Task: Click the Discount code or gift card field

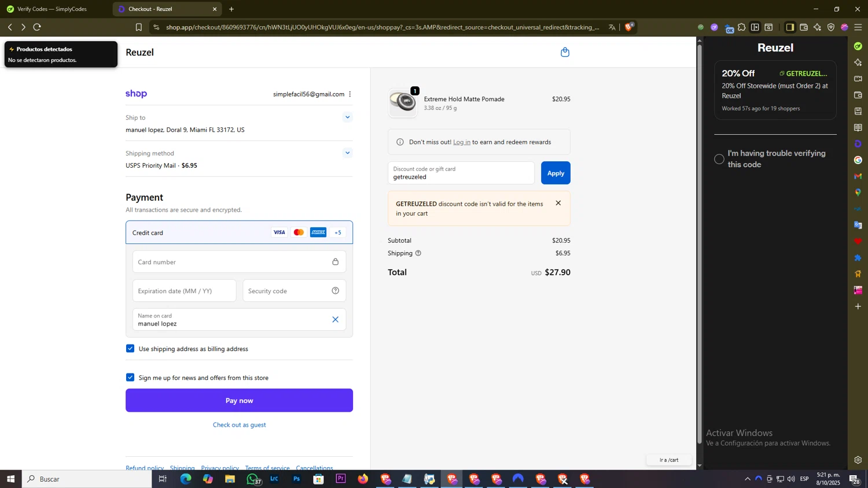Action: click(x=461, y=173)
